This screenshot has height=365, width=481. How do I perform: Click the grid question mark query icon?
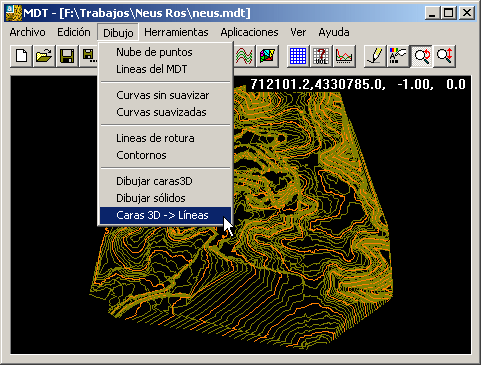click(x=321, y=56)
